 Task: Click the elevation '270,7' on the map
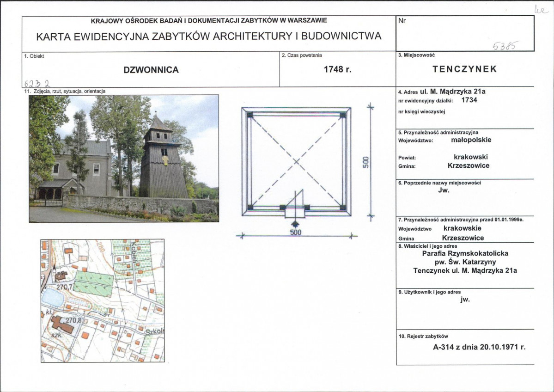point(64,288)
